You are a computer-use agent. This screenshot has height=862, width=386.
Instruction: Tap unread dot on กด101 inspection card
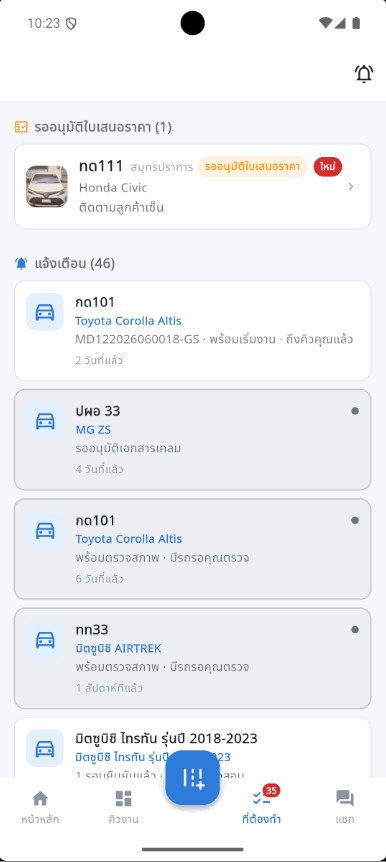355,520
